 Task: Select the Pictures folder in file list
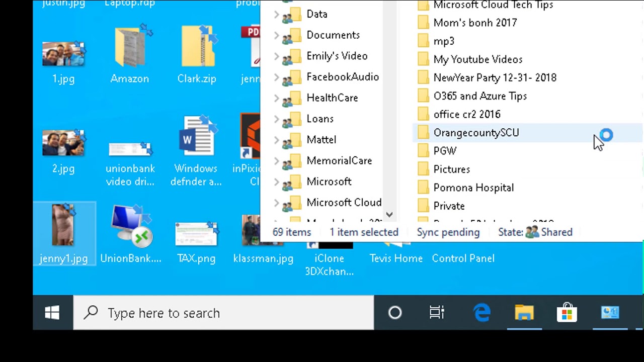[x=451, y=169]
